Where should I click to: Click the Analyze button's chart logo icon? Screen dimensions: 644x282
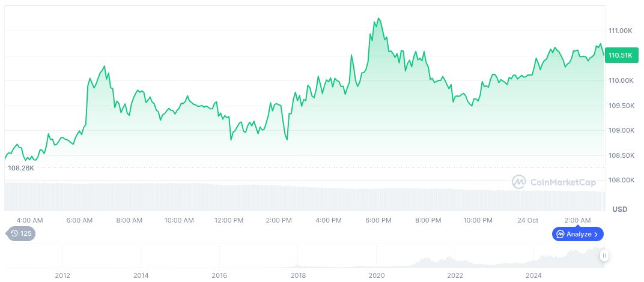(560, 234)
